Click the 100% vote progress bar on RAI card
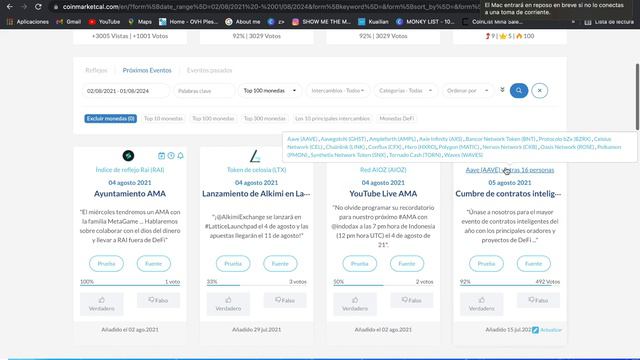The height and width of the screenshot is (360, 640). [130, 285]
